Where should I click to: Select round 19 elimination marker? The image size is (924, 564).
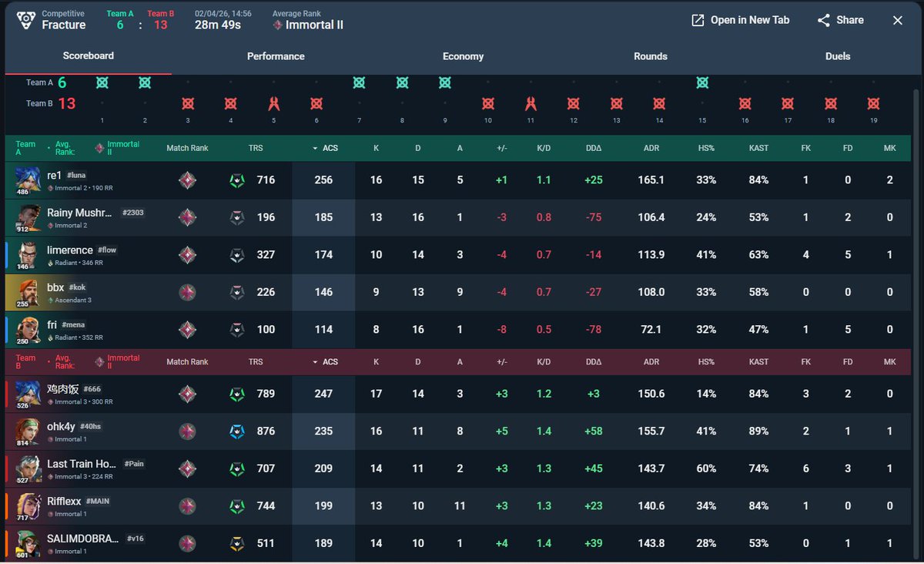coord(873,103)
